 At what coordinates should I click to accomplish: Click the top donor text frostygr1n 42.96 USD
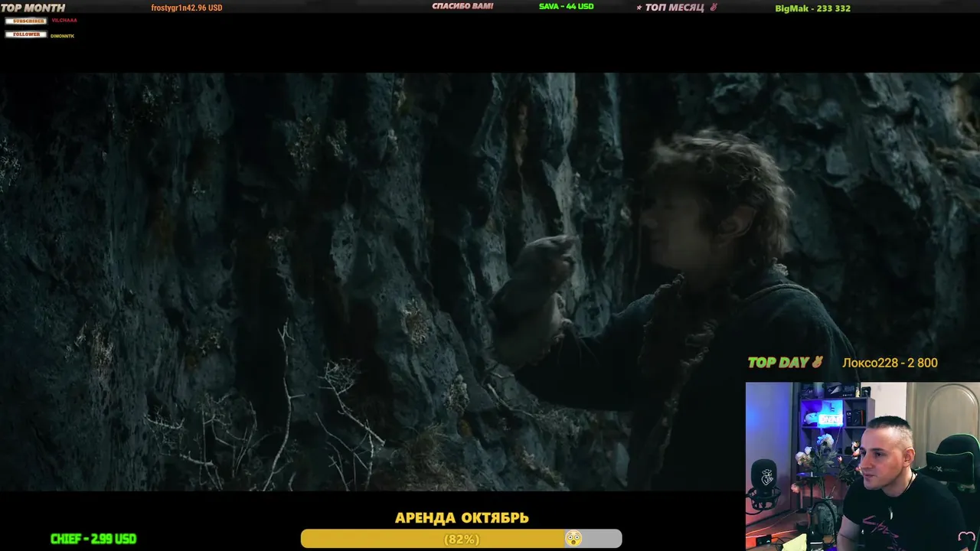tap(187, 8)
